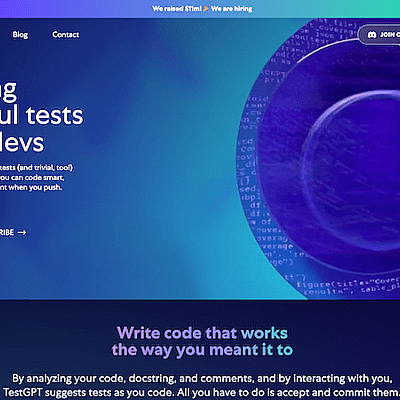Viewport: 400px width, 400px height.
Task: Open the Blog page from navigation
Action: (20, 35)
